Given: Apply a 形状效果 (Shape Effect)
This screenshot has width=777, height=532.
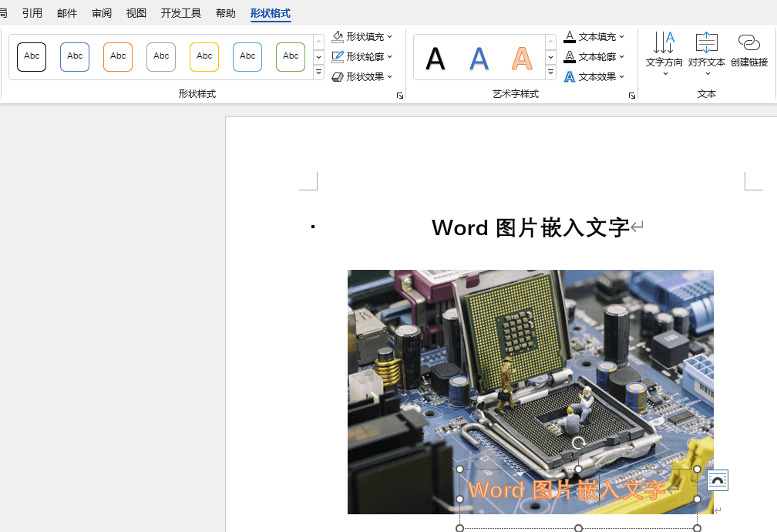Looking at the screenshot, I should coord(362,76).
